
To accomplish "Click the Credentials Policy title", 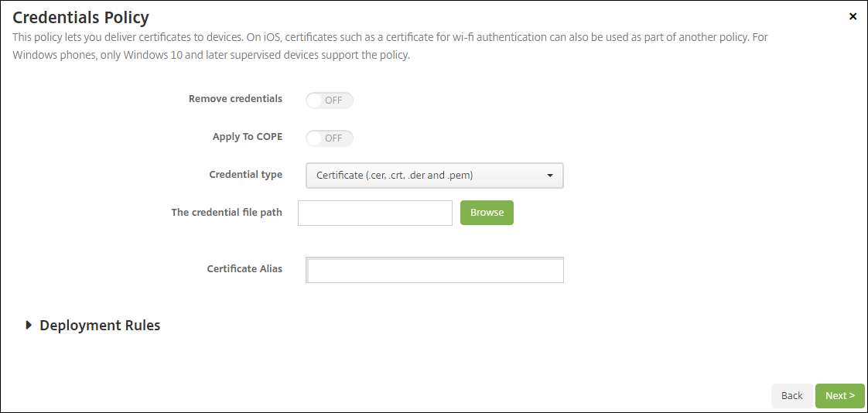I will [80, 17].
